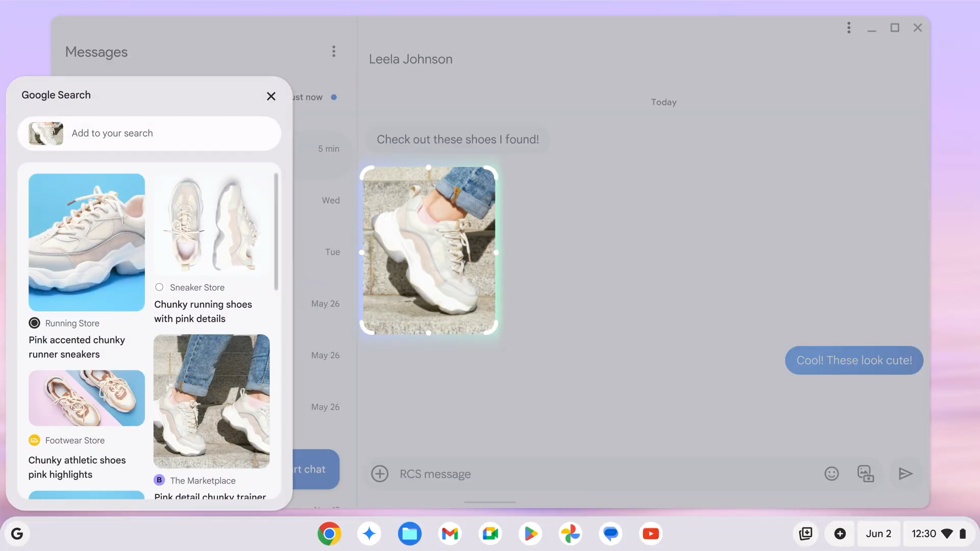This screenshot has height=551, width=980.
Task: Click the Cool! These look cute! message
Action: point(854,360)
